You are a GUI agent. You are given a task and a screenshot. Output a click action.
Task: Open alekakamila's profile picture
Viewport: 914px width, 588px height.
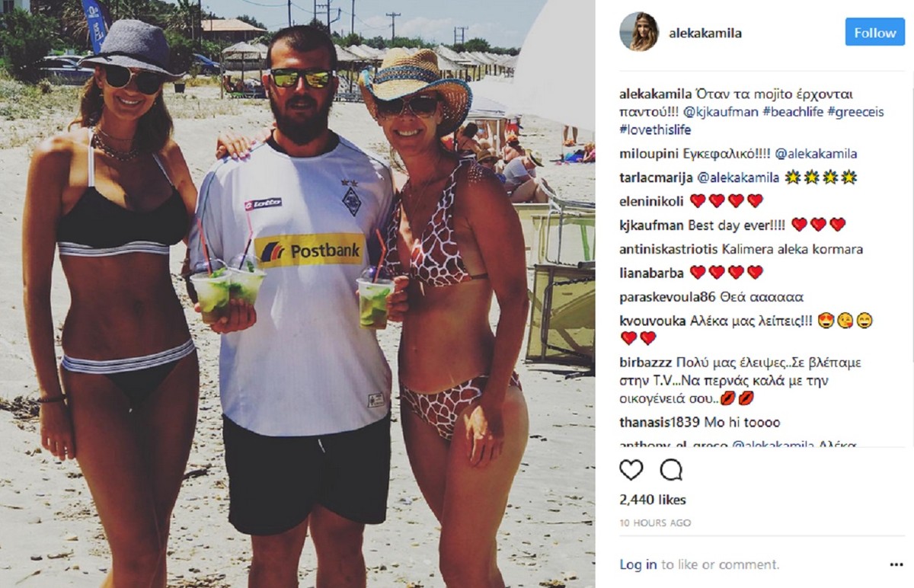(x=639, y=32)
